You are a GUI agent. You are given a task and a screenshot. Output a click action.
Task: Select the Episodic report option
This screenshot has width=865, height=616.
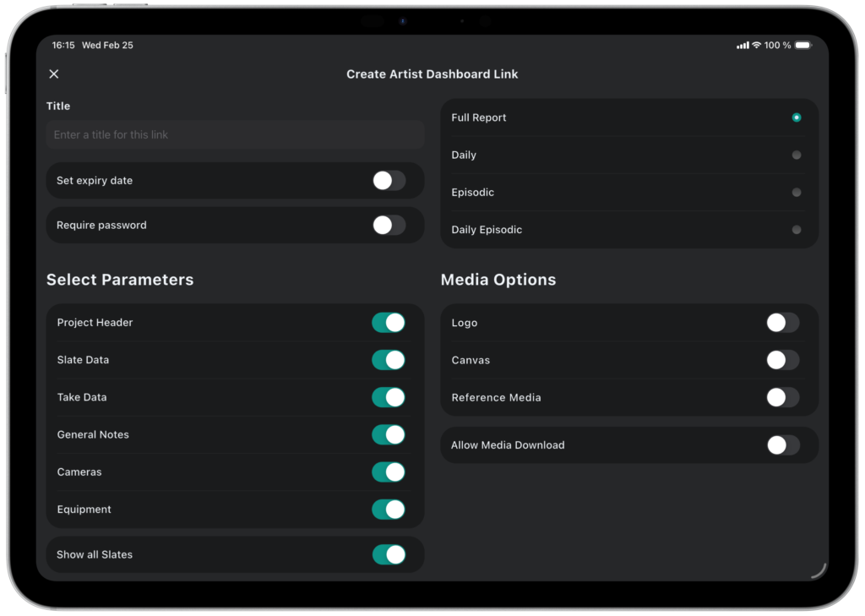796,193
